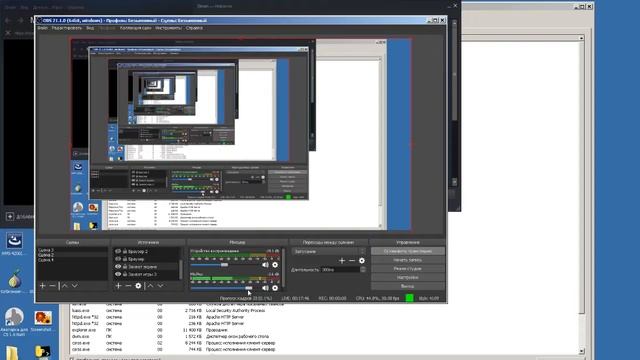640x360 pixels.
Task: Select Сцена 3 in the scenes list
Action: tap(72, 250)
